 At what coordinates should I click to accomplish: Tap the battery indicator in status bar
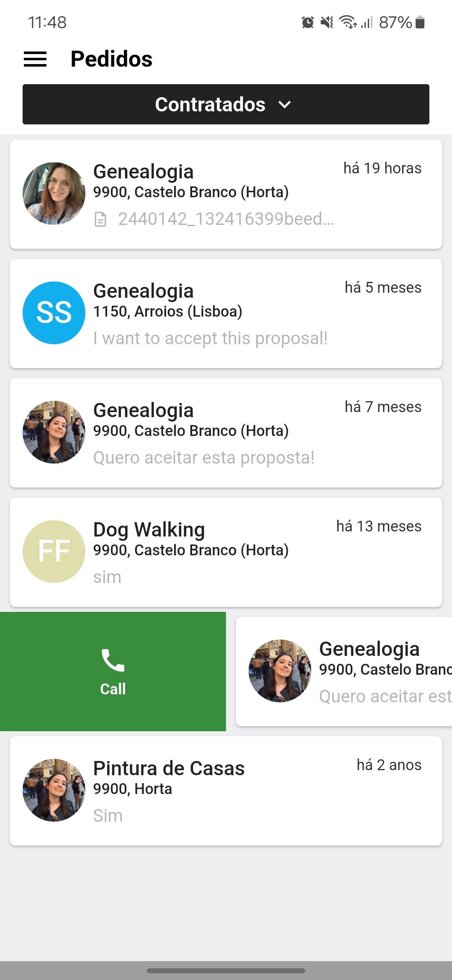tap(420, 22)
